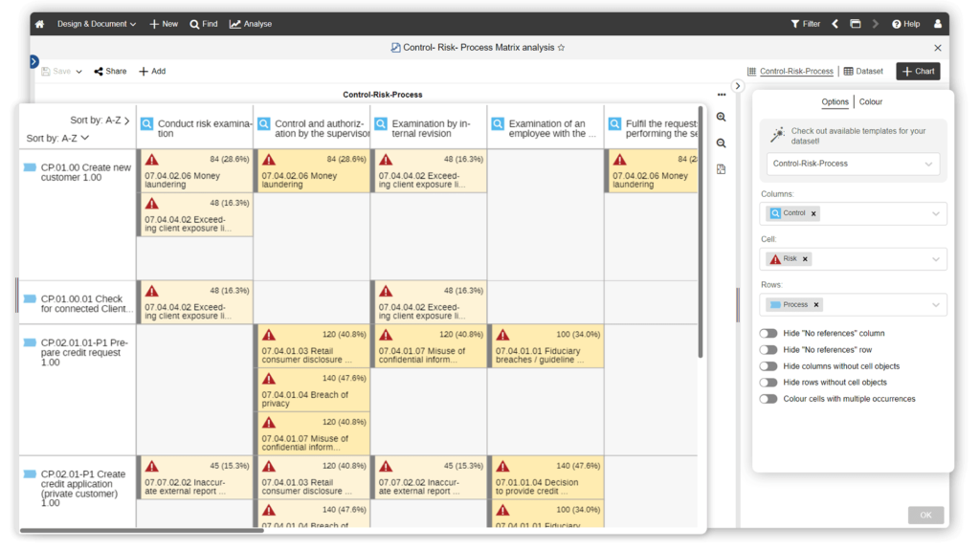Switch to the Colour tab
The height and width of the screenshot is (550, 980).
(x=871, y=102)
